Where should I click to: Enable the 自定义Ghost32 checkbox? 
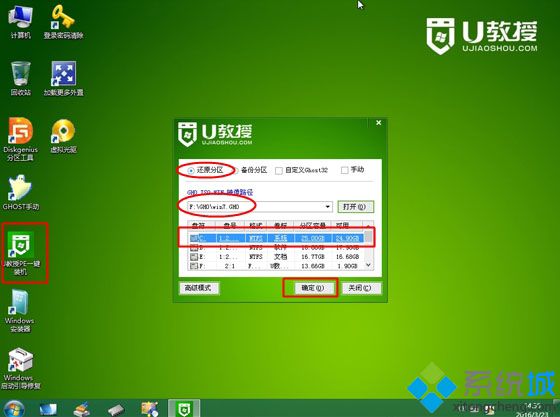tap(279, 171)
